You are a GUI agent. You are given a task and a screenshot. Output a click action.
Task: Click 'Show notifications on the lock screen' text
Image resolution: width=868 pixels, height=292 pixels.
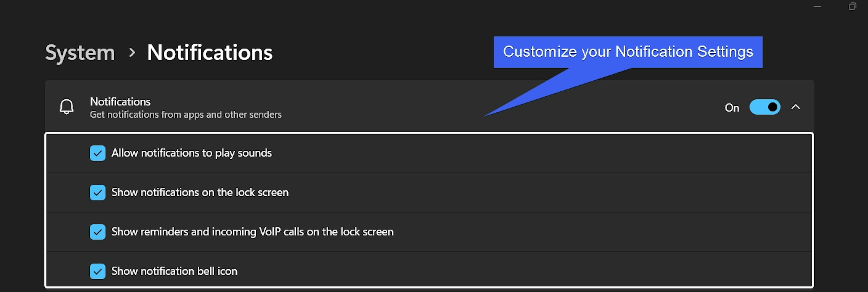(200, 192)
